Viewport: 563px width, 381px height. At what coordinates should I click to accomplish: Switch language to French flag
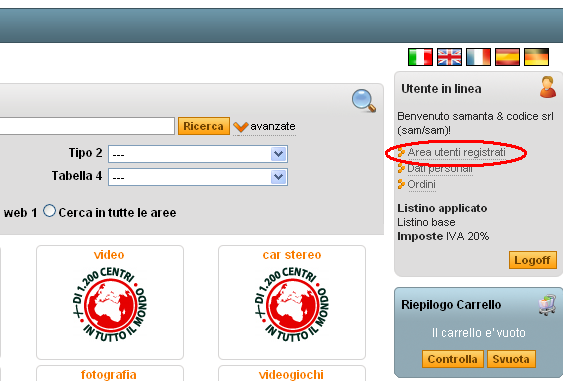[478, 57]
